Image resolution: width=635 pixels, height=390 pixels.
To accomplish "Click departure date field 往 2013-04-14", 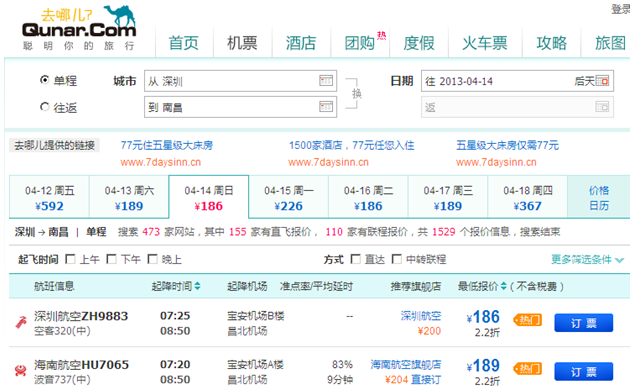I will (517, 81).
